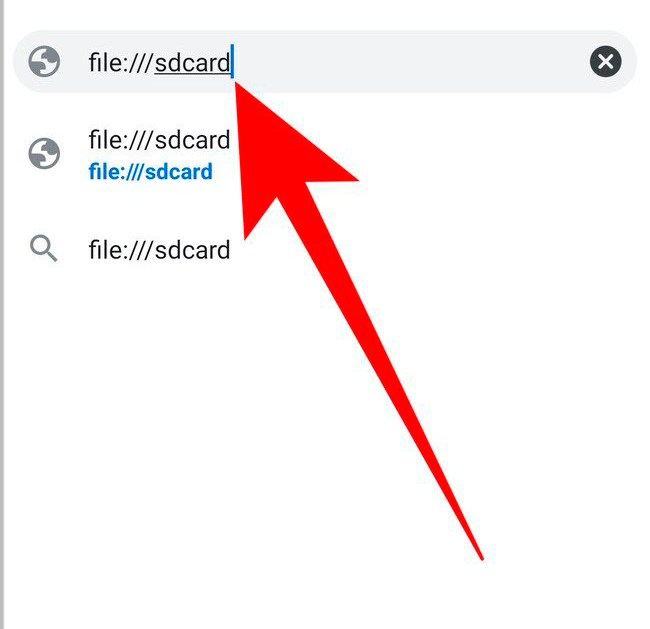Click 'sdcard' in the magnifier search suggestion

tap(192, 250)
